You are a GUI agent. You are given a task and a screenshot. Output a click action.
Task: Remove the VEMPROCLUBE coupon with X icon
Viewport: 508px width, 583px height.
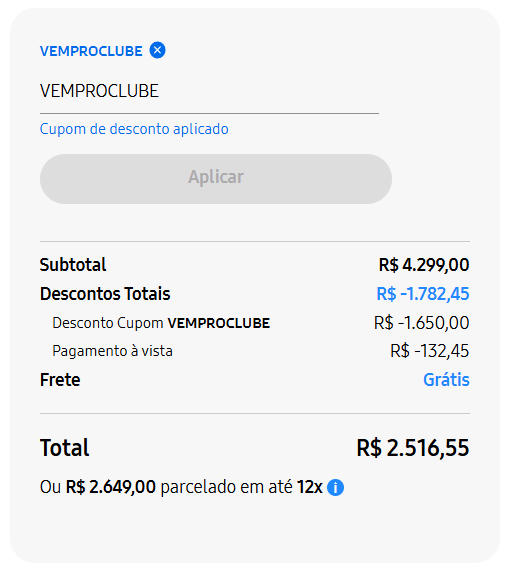pos(157,50)
